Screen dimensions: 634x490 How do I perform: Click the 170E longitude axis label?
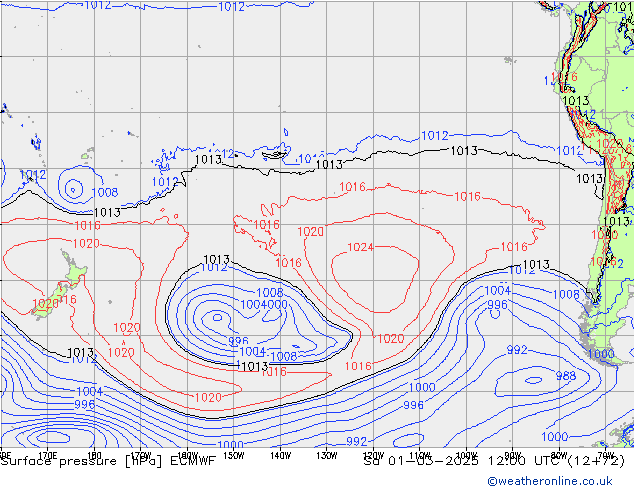(x=48, y=455)
